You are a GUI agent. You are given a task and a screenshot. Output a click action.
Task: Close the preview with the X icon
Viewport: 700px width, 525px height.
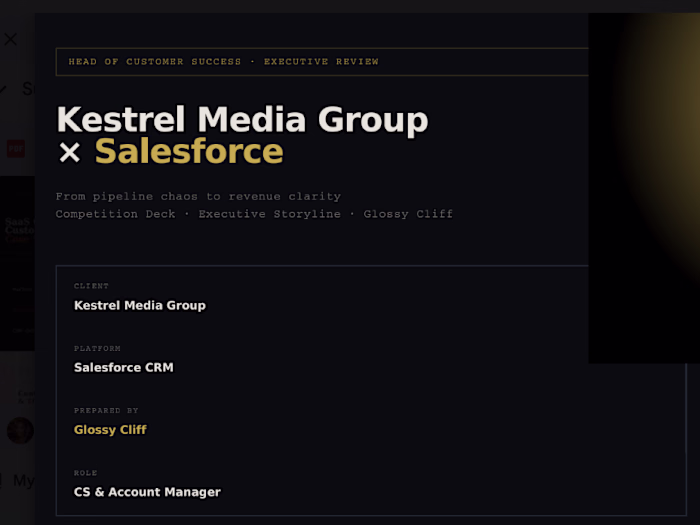tap(11, 39)
